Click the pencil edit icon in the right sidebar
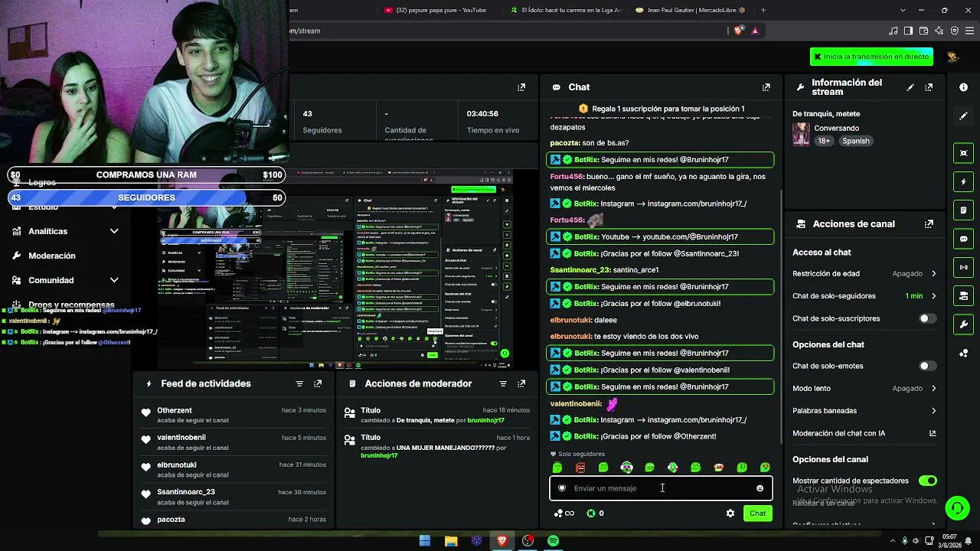The image size is (980, 551). pyautogui.click(x=963, y=116)
